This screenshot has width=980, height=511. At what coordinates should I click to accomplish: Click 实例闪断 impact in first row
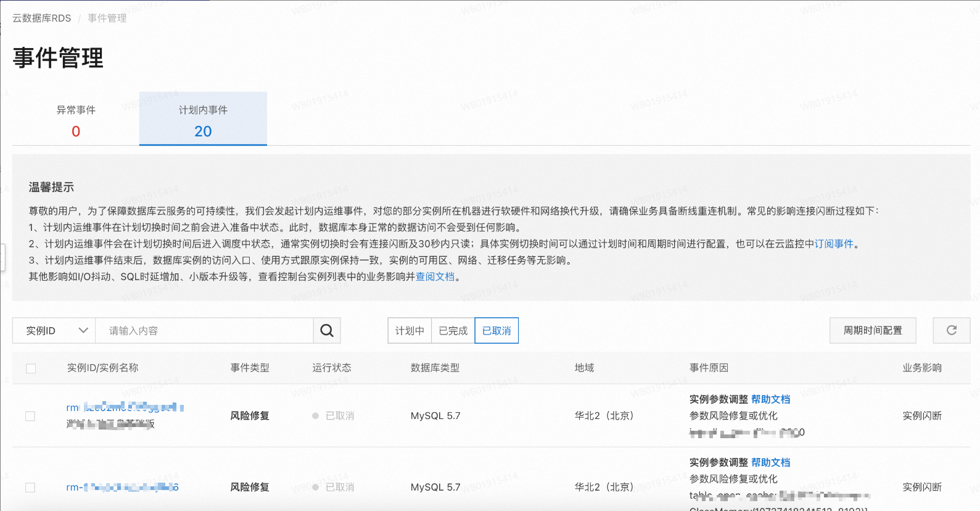click(x=923, y=416)
